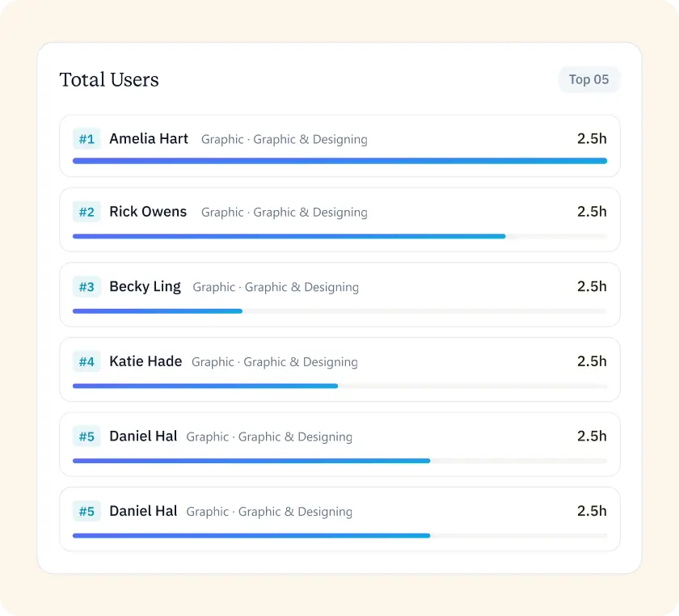Open Amelia Hart's profile name
Screen dimensions: 679x616
coord(149,138)
